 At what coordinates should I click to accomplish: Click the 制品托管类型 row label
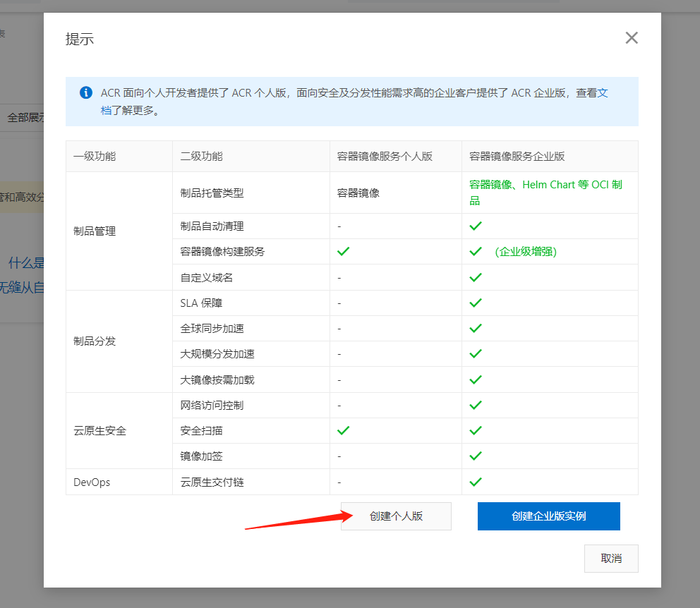212,193
